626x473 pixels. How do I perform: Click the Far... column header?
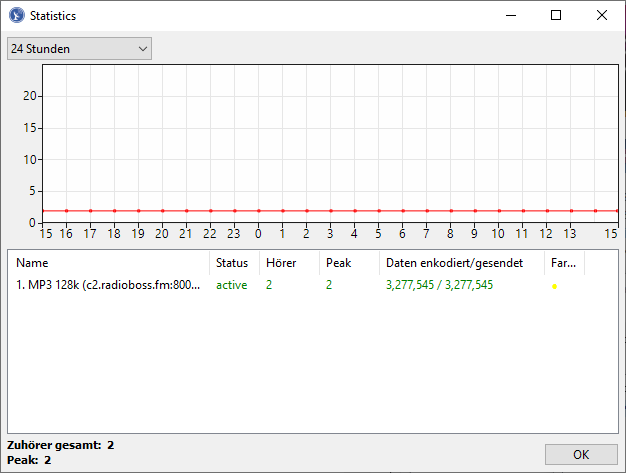click(x=565, y=263)
